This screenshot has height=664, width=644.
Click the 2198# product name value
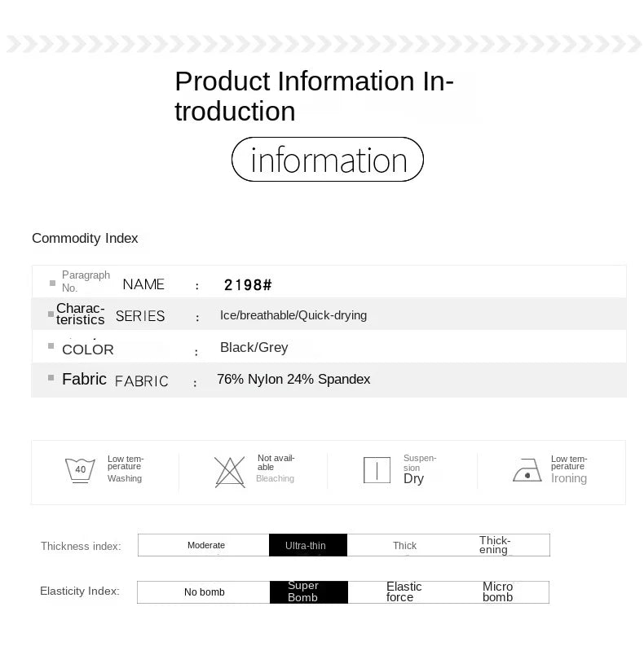coord(248,284)
